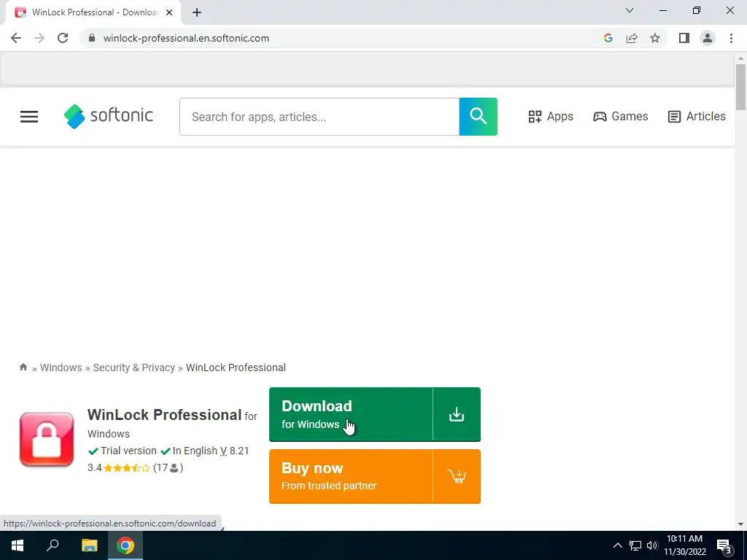The image size is (747, 560).
Task: Click the orange Buy now button
Action: [374, 476]
